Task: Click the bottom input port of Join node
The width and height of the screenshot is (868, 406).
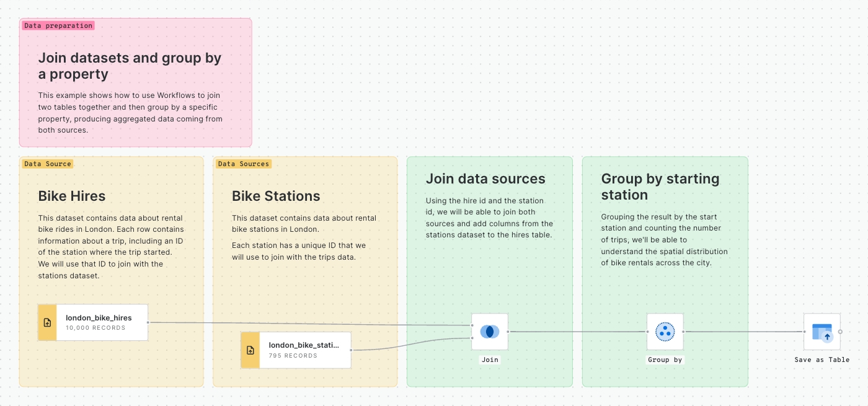Action: pos(472,338)
